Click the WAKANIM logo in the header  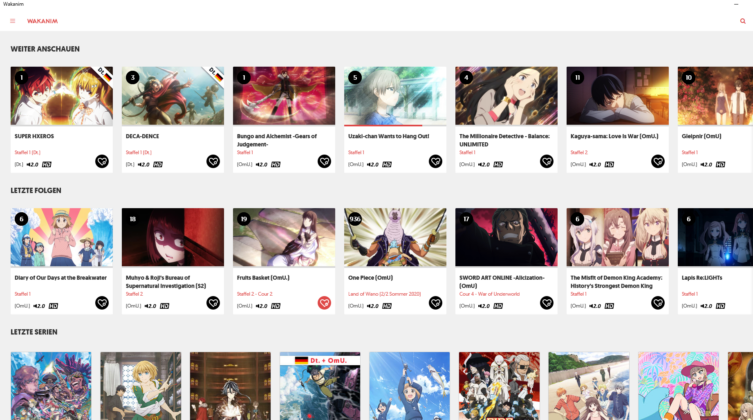tap(42, 21)
